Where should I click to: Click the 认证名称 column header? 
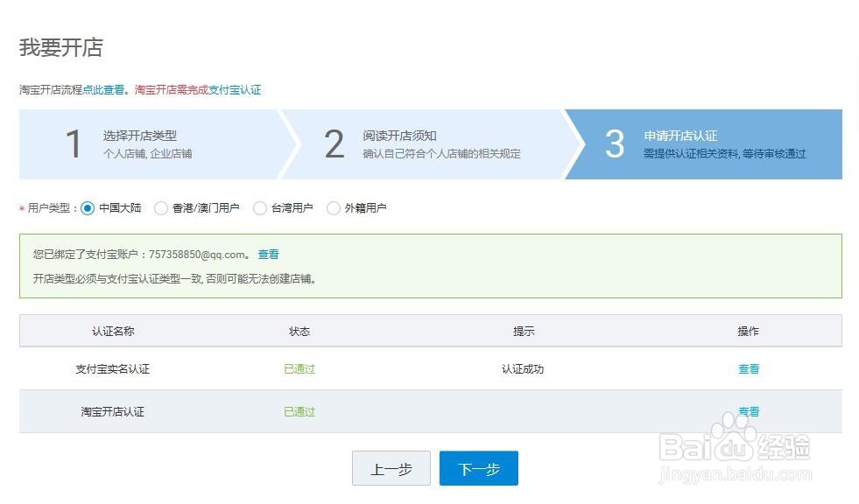(113, 331)
